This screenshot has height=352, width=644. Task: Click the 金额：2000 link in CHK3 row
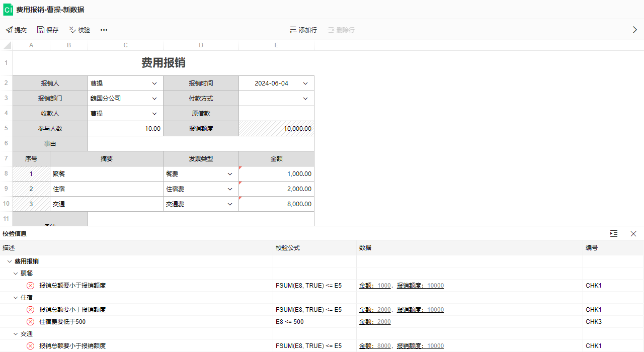(x=375, y=322)
